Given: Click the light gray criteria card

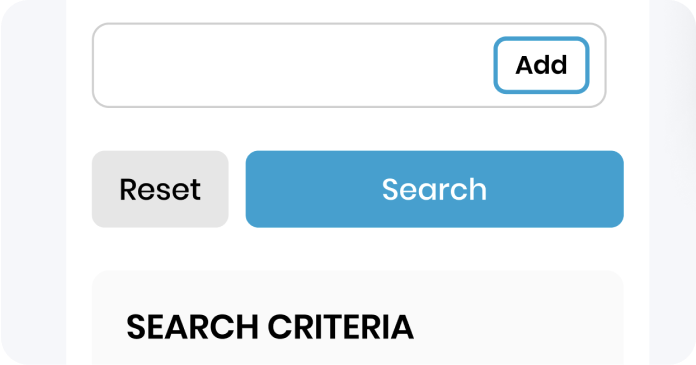Looking at the screenshot, I should (x=358, y=317).
